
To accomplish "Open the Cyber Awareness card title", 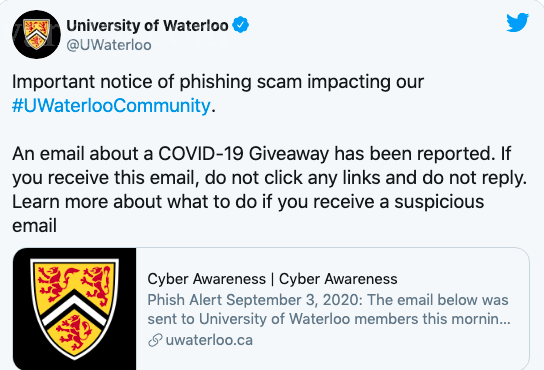I will pyautogui.click(x=272, y=279).
